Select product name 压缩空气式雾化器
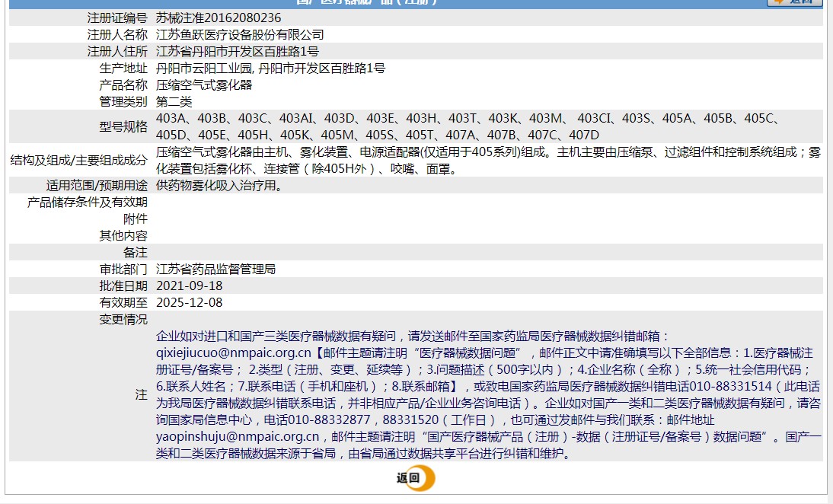Viewport: 833px width, 504px height. click(204, 85)
